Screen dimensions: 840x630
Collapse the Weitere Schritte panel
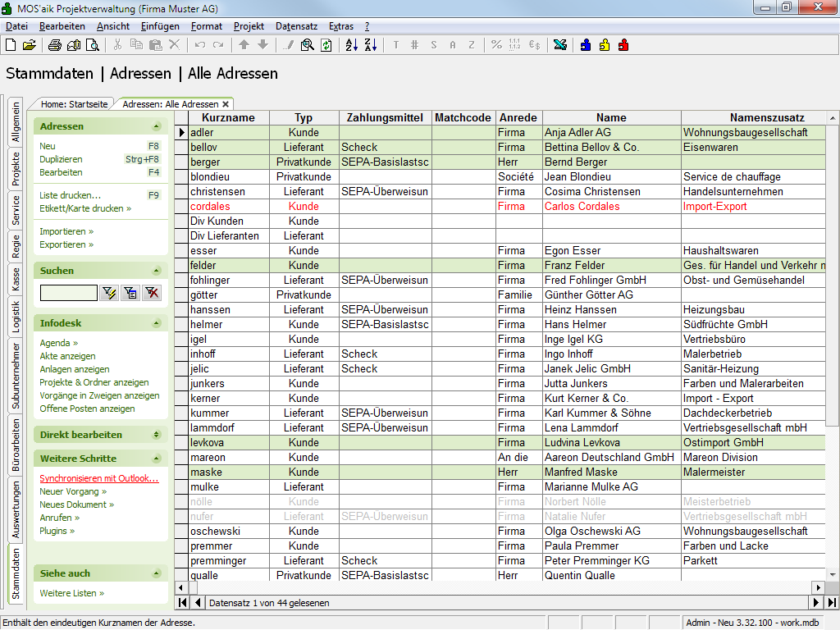157,459
